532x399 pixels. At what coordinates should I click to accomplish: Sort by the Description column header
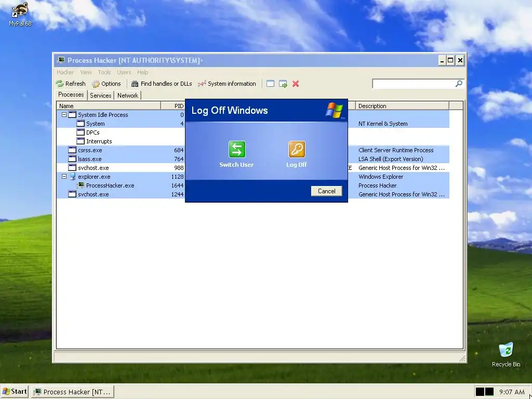point(403,106)
